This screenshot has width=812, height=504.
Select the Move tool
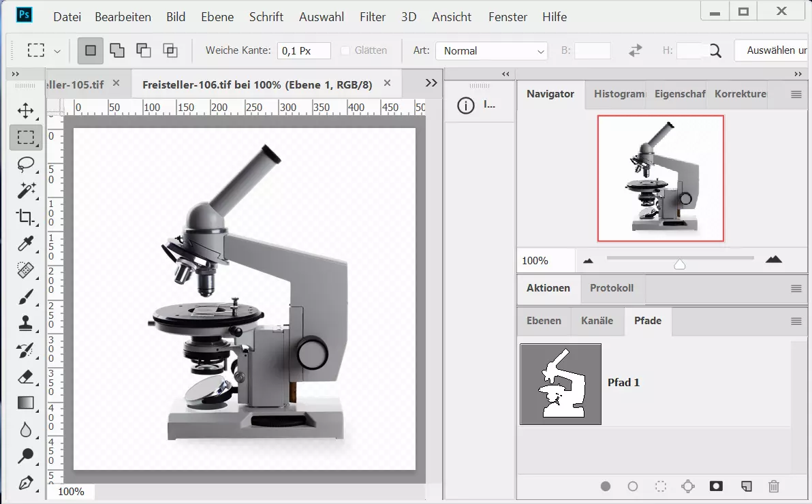coord(26,111)
